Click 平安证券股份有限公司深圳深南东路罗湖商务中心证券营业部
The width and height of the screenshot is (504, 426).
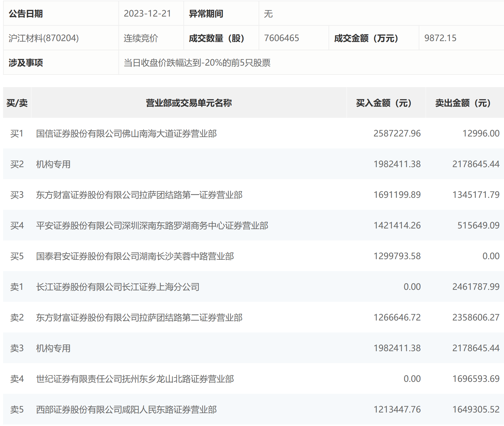click(152, 225)
